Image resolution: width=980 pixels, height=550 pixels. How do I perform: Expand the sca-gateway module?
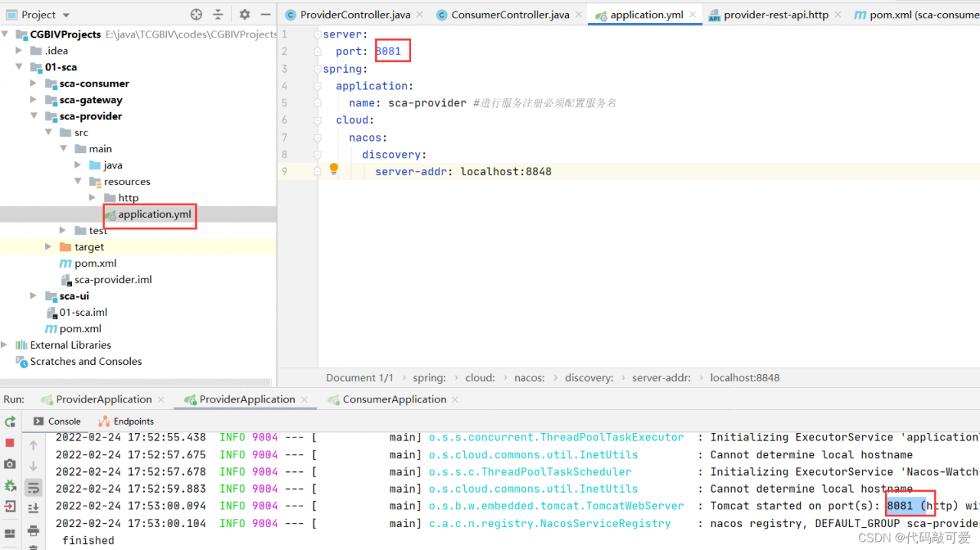coord(34,100)
